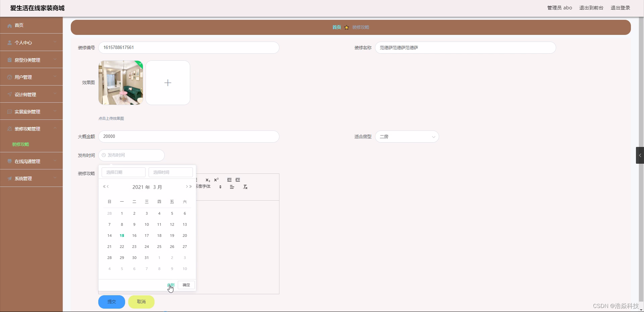The height and width of the screenshot is (312, 644).
Task: Click the star icon in the breadcrumb bar
Action: tap(346, 28)
